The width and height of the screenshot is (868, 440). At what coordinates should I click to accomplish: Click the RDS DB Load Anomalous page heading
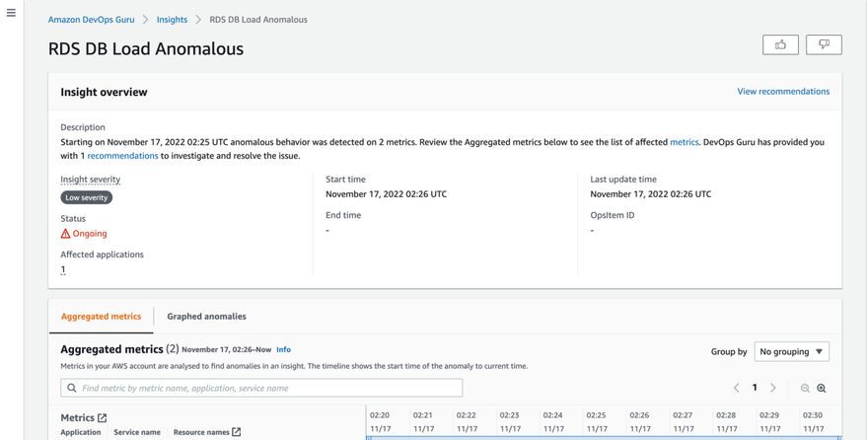(146, 48)
